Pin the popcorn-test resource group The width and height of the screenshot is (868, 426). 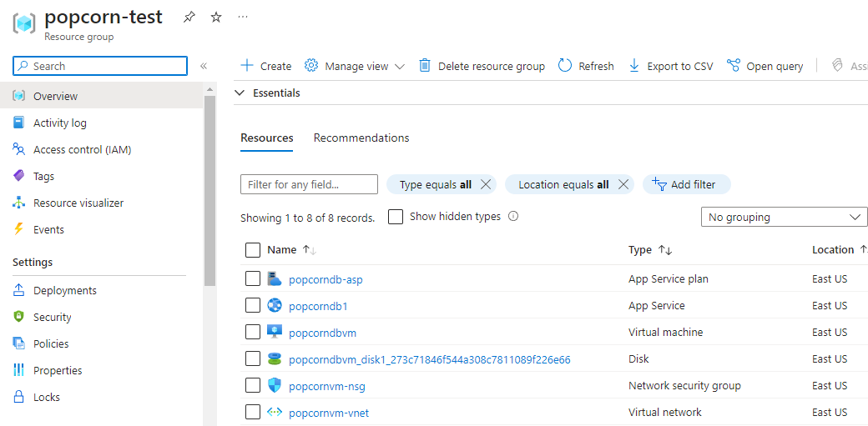tap(189, 18)
